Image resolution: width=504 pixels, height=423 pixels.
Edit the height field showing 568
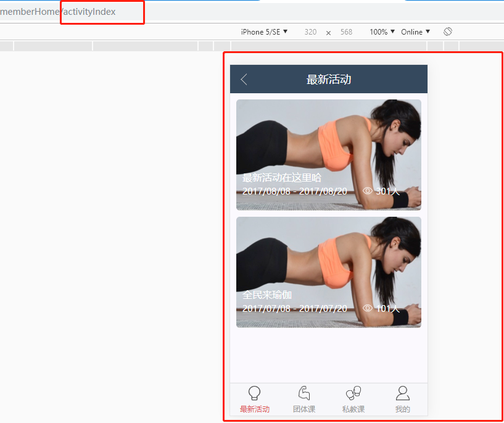coord(347,32)
